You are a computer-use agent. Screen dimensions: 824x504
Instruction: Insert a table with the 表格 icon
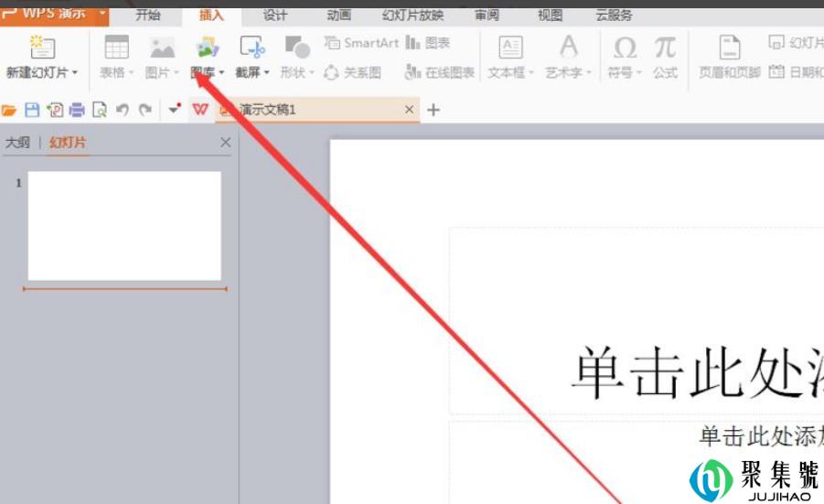pos(116,48)
